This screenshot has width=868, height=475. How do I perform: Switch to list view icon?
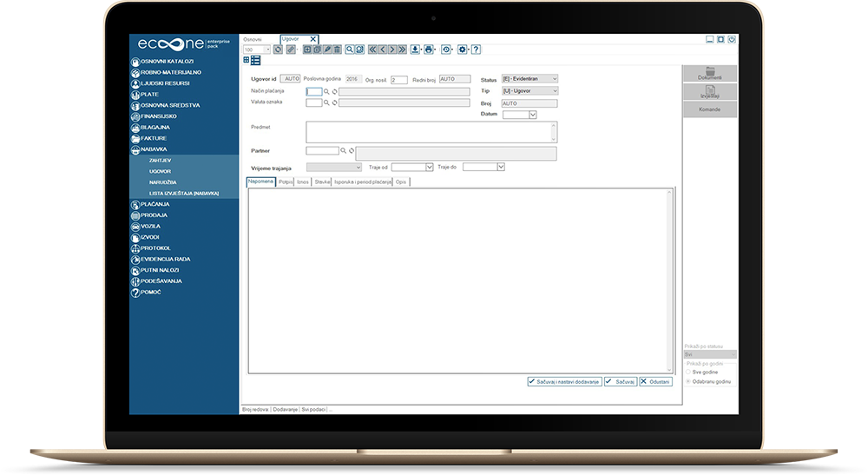[255, 60]
